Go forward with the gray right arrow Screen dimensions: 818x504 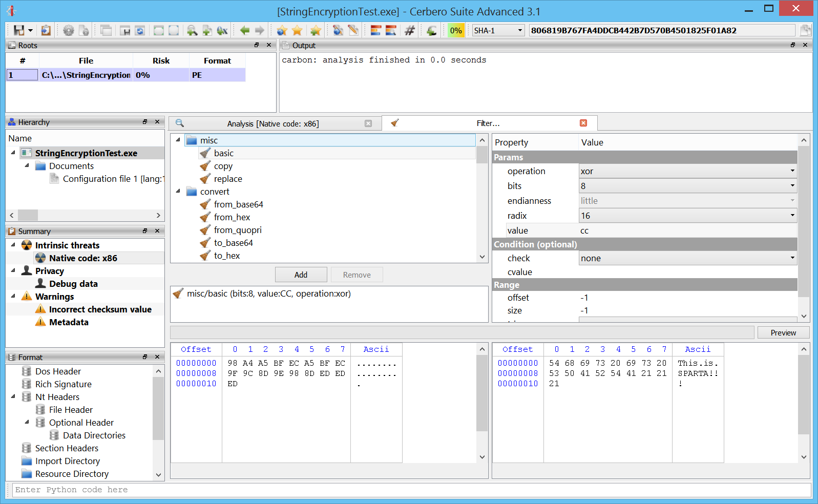coord(260,30)
